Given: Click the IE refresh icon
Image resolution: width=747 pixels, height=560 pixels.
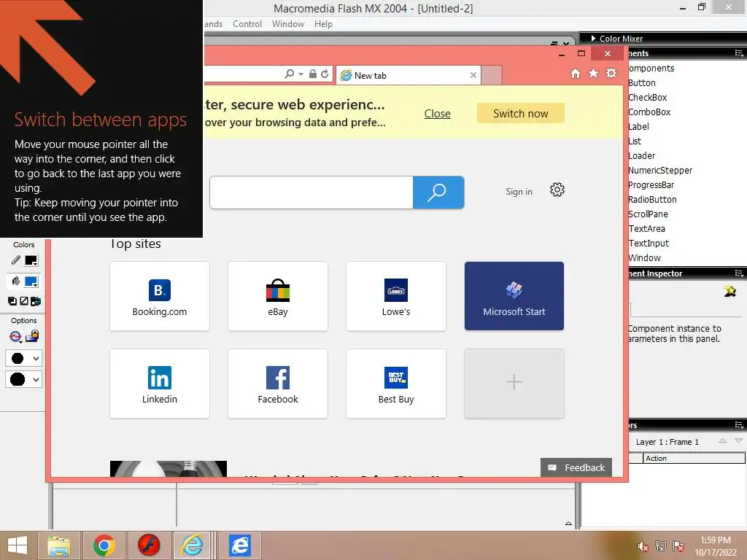Looking at the screenshot, I should point(325,74).
